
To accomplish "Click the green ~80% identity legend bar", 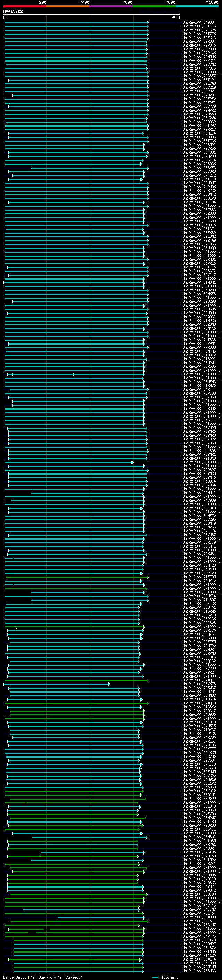I will [154, 6].
